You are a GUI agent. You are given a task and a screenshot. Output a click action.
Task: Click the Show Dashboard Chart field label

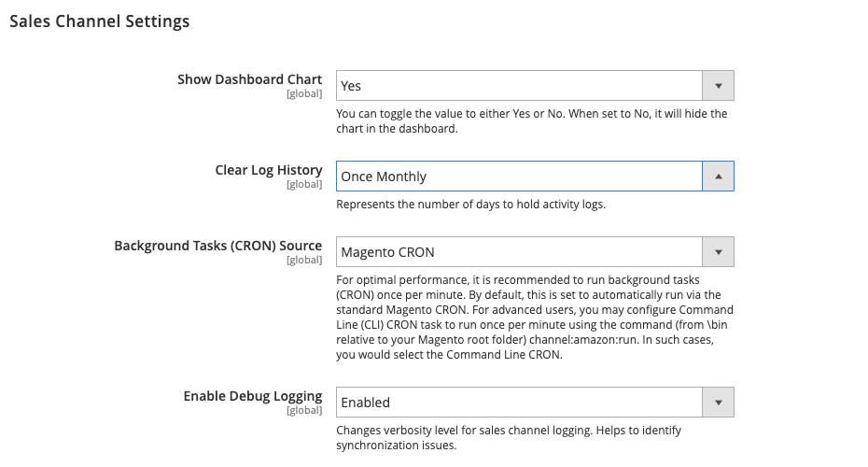click(249, 79)
